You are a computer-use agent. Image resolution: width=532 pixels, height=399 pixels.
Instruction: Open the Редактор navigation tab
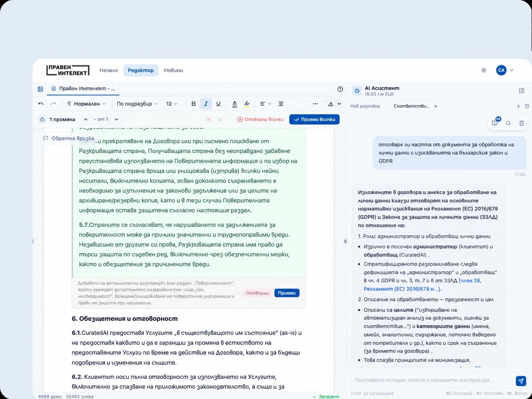(141, 70)
